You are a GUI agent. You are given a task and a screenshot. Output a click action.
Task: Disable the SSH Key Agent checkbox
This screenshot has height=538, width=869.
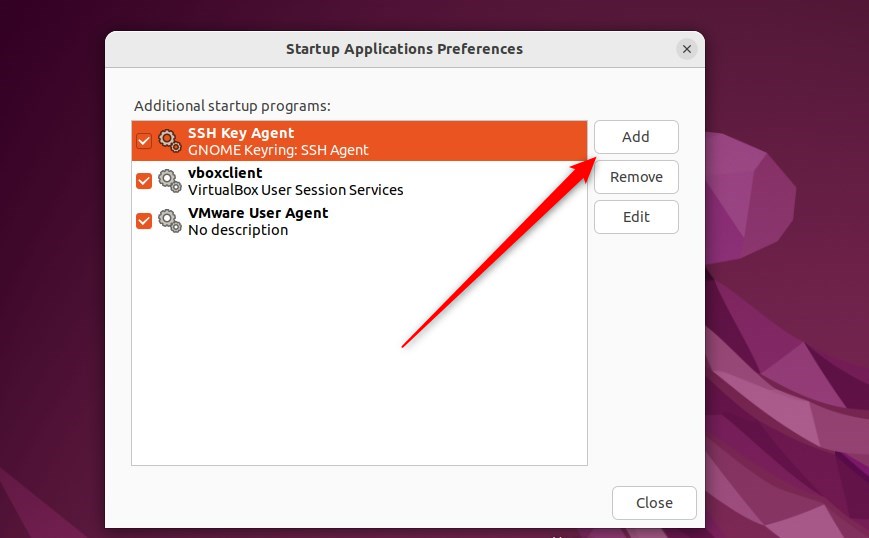(x=144, y=141)
